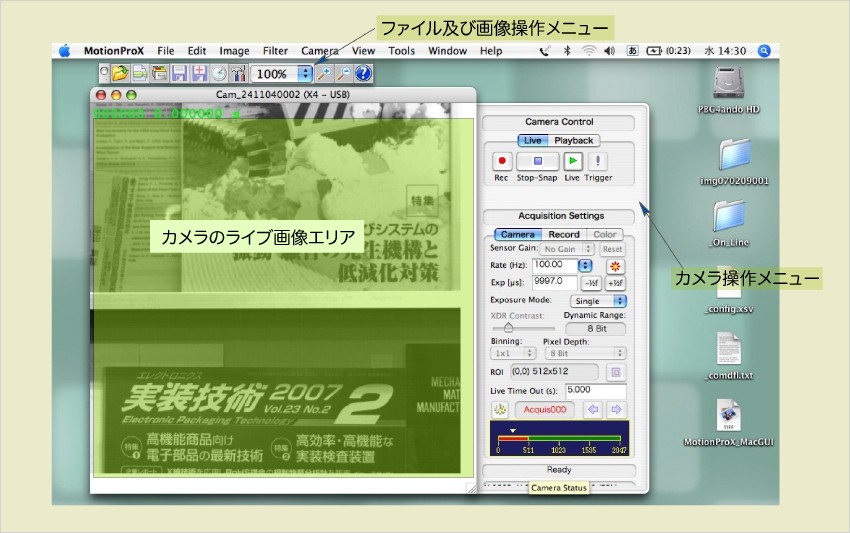The height and width of the screenshot is (533, 850).
Task: Switch to the Record settings tab
Action: coord(564,235)
